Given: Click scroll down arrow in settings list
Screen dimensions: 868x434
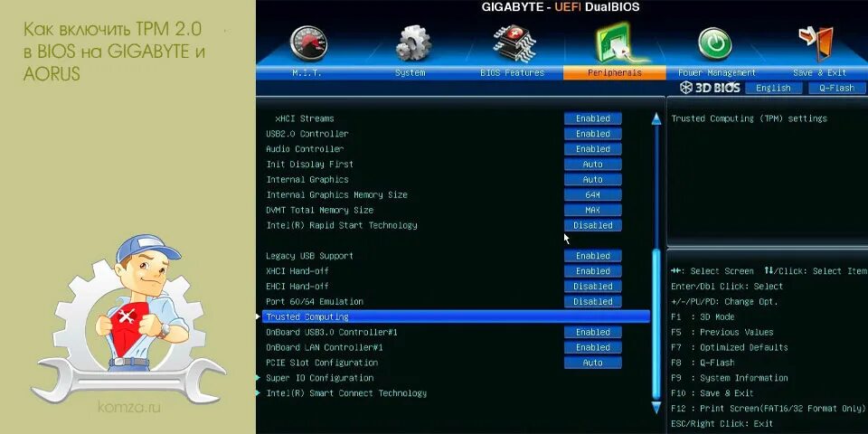Looking at the screenshot, I should click(656, 408).
